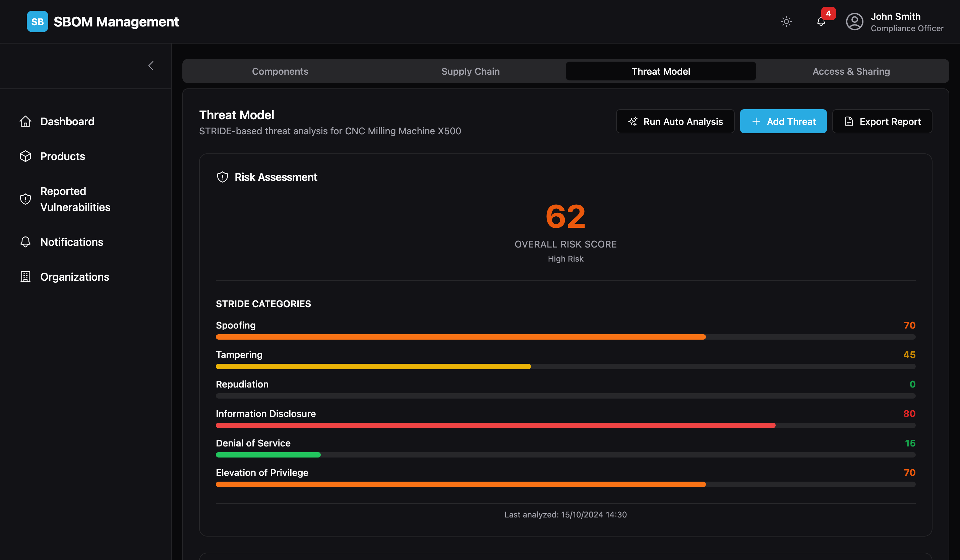Switch to Access & Sharing
Screen dimensions: 960x560
click(851, 71)
